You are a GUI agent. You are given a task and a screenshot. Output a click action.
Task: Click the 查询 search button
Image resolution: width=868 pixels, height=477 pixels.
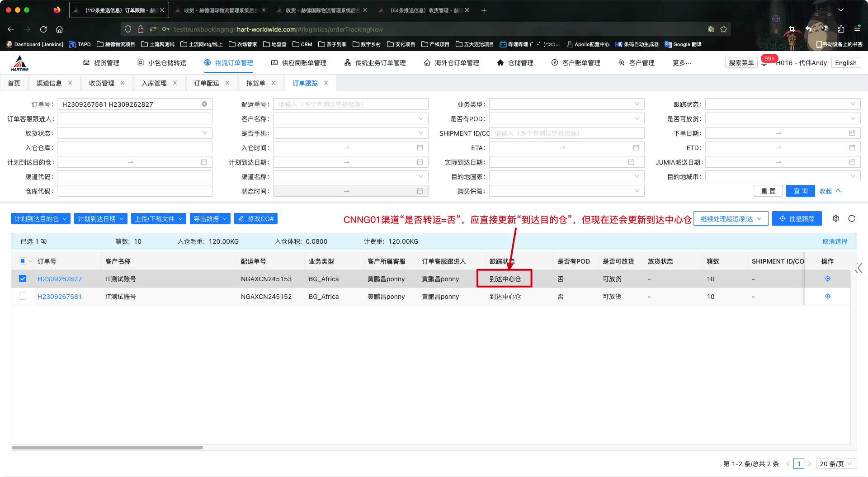pos(800,191)
